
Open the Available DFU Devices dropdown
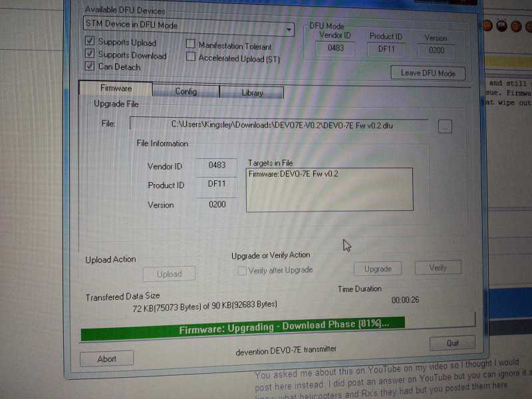point(289,29)
